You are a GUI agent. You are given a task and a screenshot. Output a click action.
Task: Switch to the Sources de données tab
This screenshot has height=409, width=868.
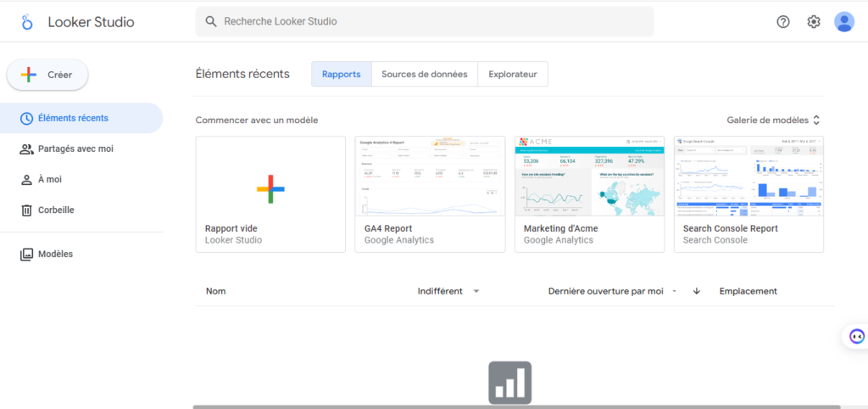pos(425,75)
